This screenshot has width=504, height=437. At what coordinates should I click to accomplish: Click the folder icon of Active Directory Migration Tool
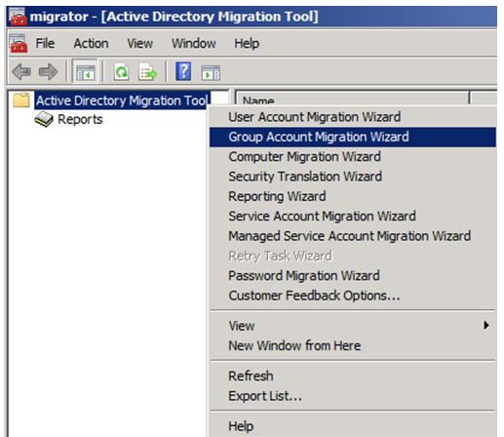tap(21, 100)
